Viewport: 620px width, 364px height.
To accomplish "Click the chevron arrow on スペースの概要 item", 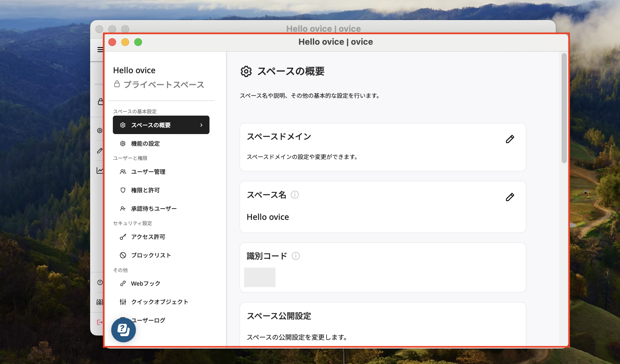I will (201, 125).
